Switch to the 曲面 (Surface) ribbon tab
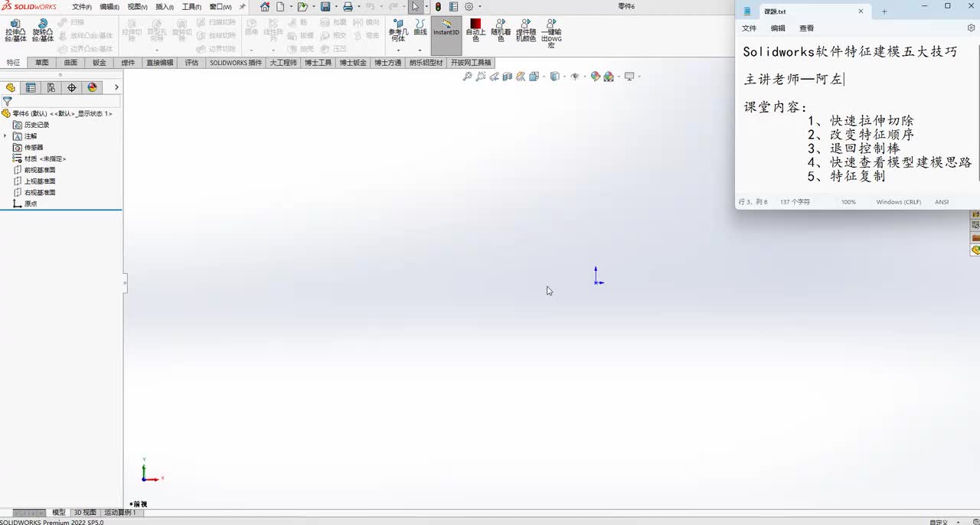The width and height of the screenshot is (980, 525). tap(70, 63)
